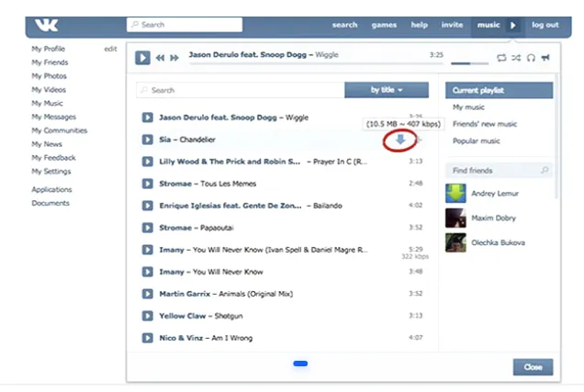This screenshot has height=392, width=584.
Task: Open Documents in the sidebar
Action: point(51,203)
